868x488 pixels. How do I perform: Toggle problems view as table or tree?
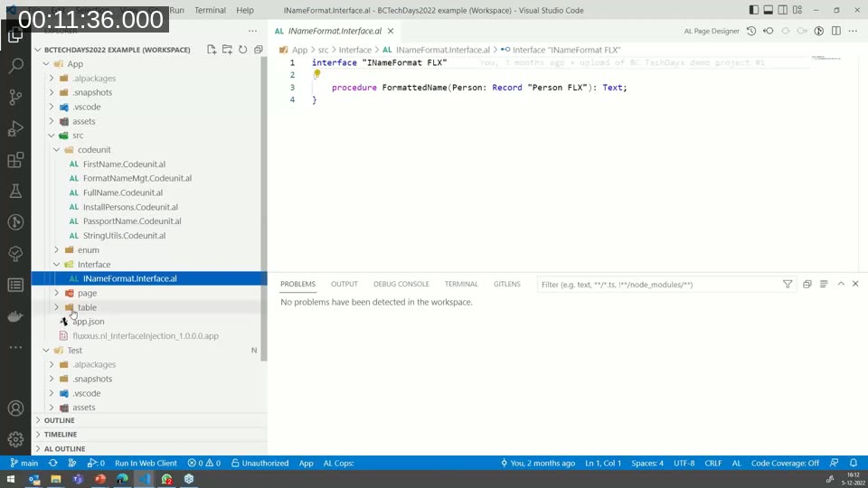[x=824, y=284]
